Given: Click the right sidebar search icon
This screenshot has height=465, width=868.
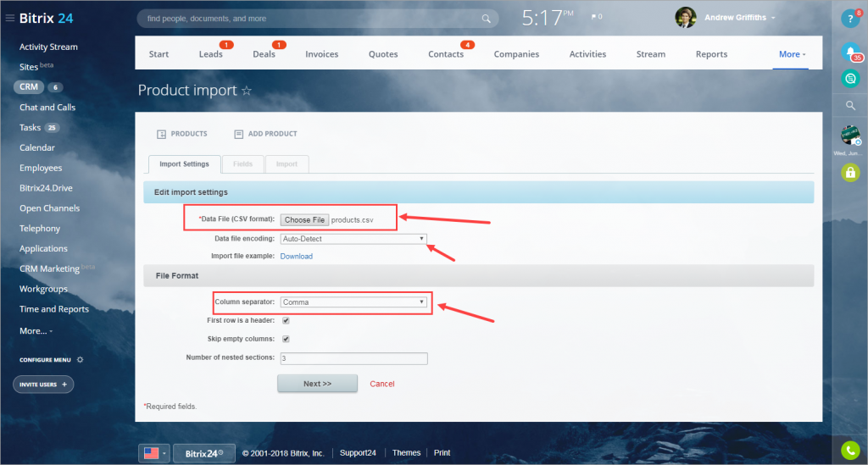Looking at the screenshot, I should 850,105.
